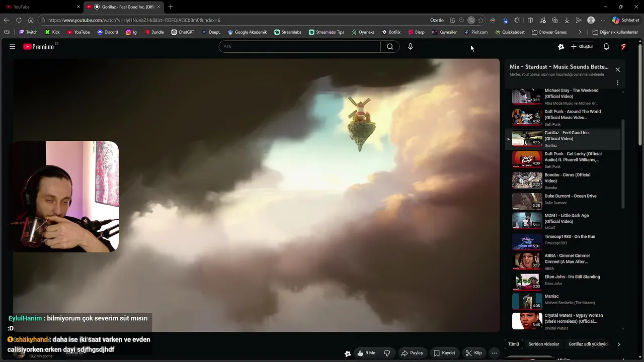
Task: Open split screen icon in toolbar
Action: point(530,20)
